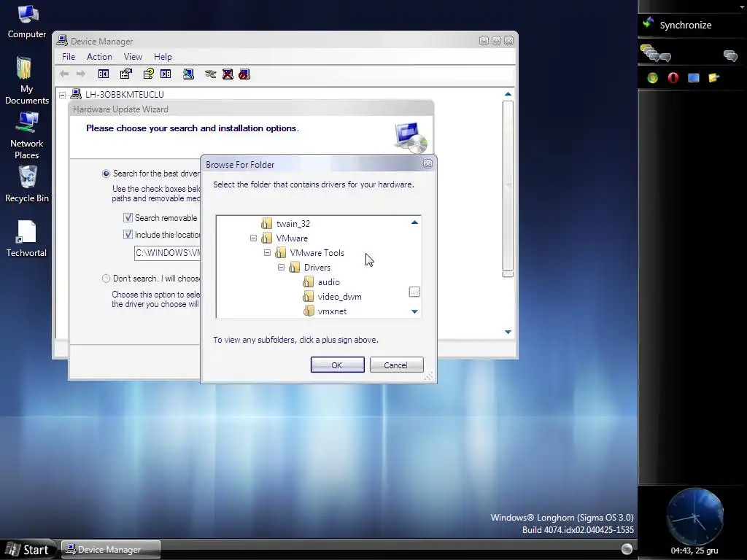Toggle the console tree pane toolbar icon
747x560 pixels.
(104, 74)
